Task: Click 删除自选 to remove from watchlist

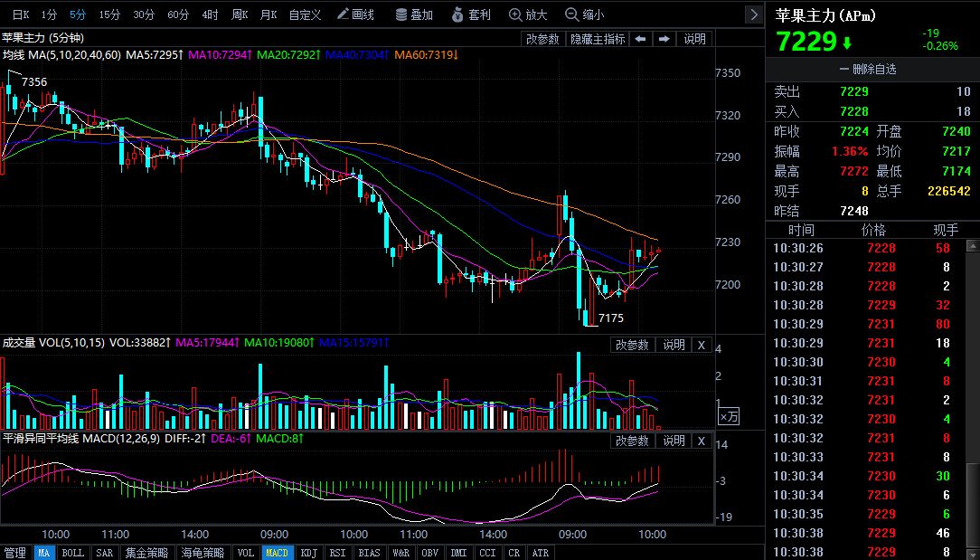Action: (868, 70)
